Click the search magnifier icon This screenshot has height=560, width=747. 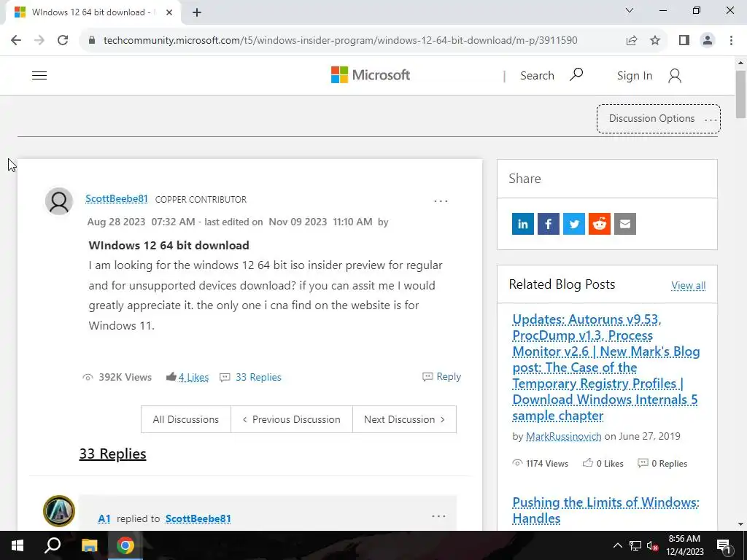[576, 75]
